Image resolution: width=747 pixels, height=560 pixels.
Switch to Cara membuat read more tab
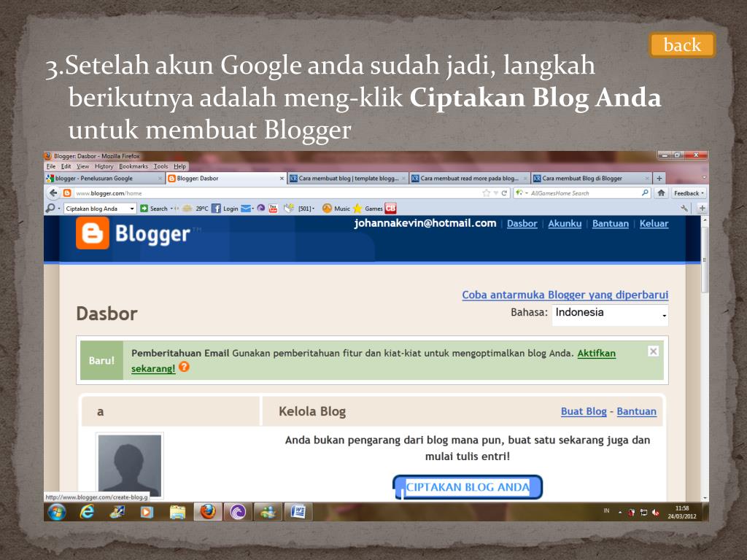point(469,178)
